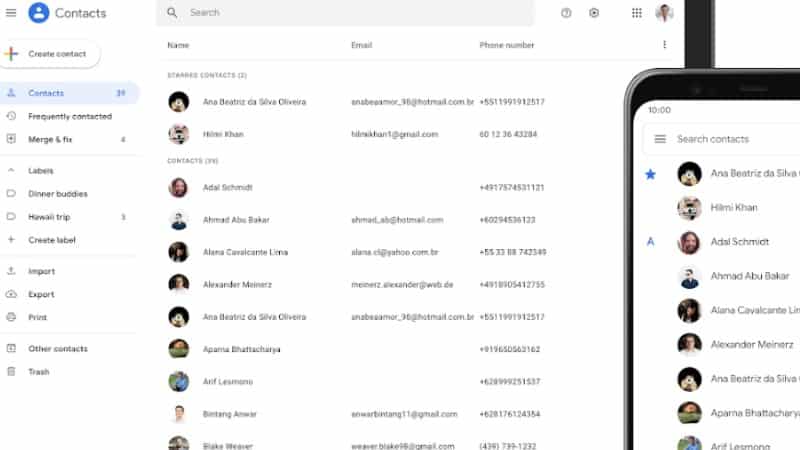Open the settings gear icon

594,13
